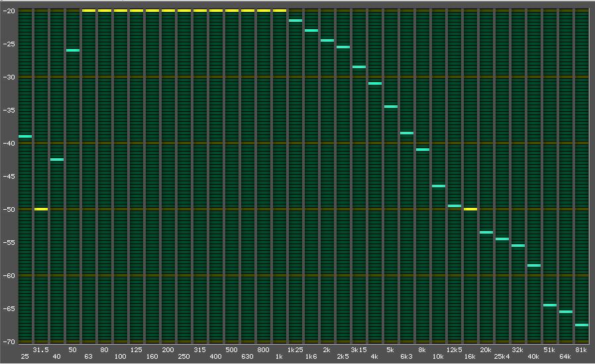Click the cyan peak marker in the 51k band
Viewport: 595px width, 364px height.
(551, 305)
